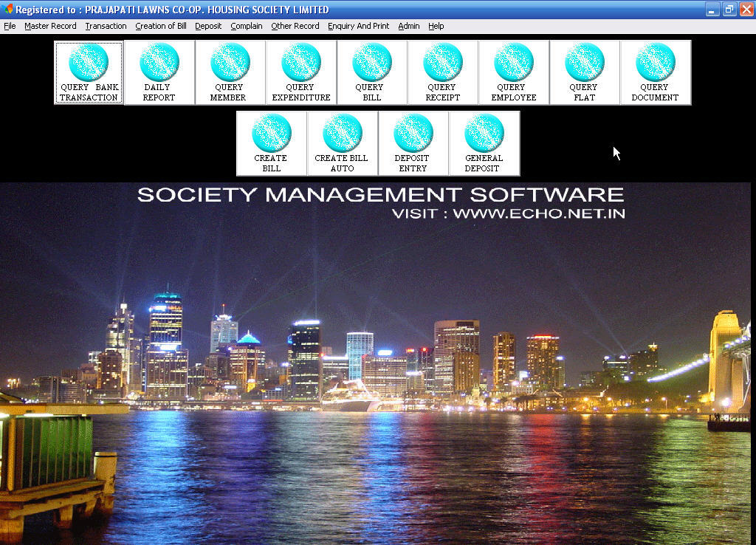Open the Transaction menu
This screenshot has width=756, height=545.
106,26
